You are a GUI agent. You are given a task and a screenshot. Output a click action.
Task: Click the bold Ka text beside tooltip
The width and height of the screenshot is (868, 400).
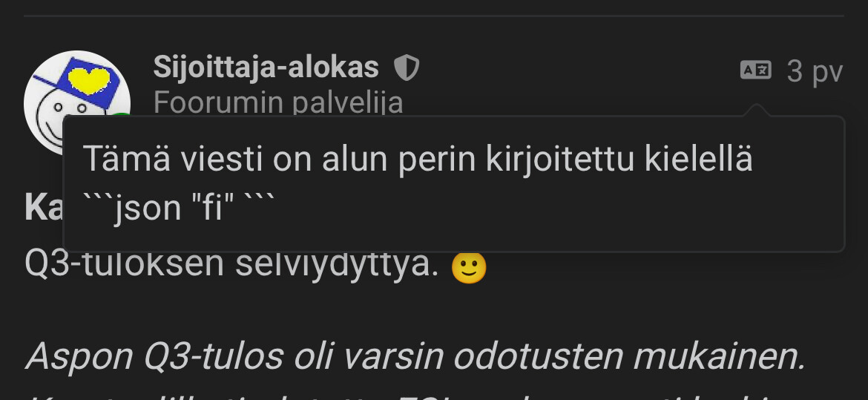43,208
